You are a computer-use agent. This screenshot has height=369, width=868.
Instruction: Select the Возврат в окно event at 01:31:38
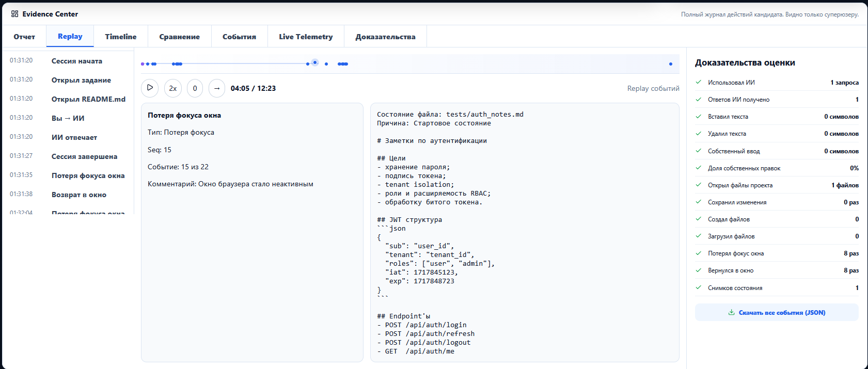pyautogui.click(x=68, y=195)
